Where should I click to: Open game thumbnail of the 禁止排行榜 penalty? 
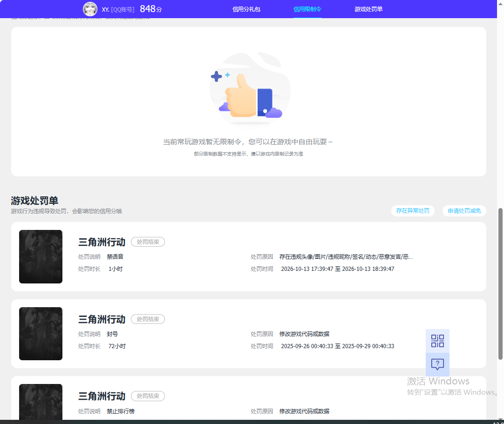click(41, 402)
